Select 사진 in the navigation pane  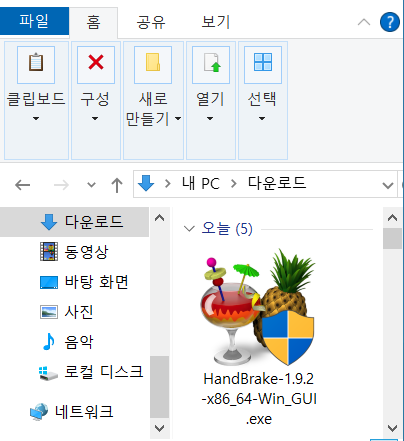point(74,312)
